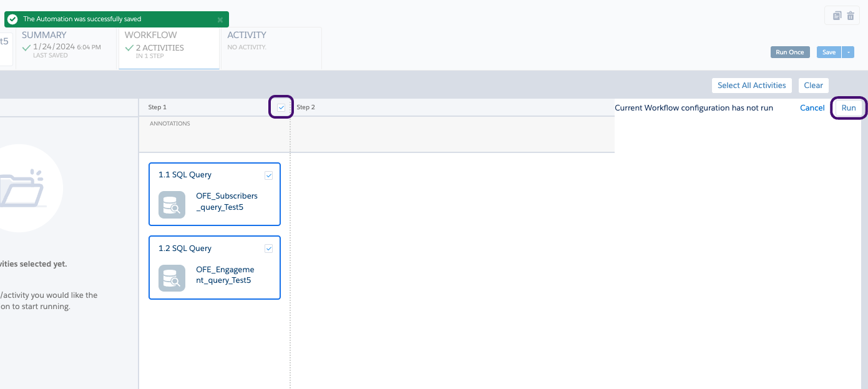Uncheck the OFE_Engagement_query_Test5 activity checkbox
Image resolution: width=868 pixels, height=389 pixels.
pyautogui.click(x=269, y=248)
